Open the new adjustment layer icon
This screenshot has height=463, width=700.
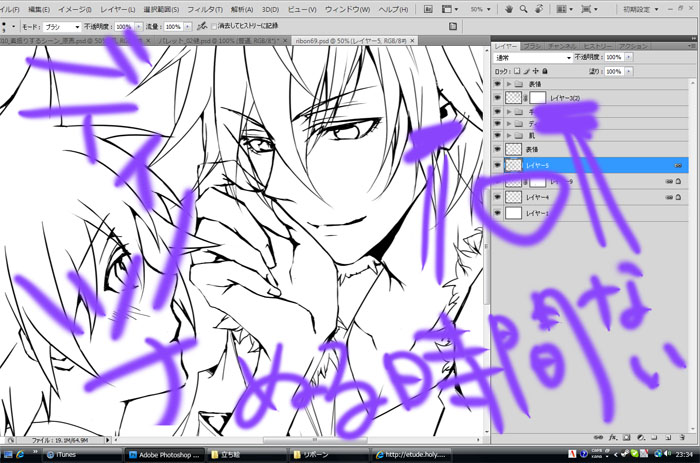pyautogui.click(x=641, y=438)
